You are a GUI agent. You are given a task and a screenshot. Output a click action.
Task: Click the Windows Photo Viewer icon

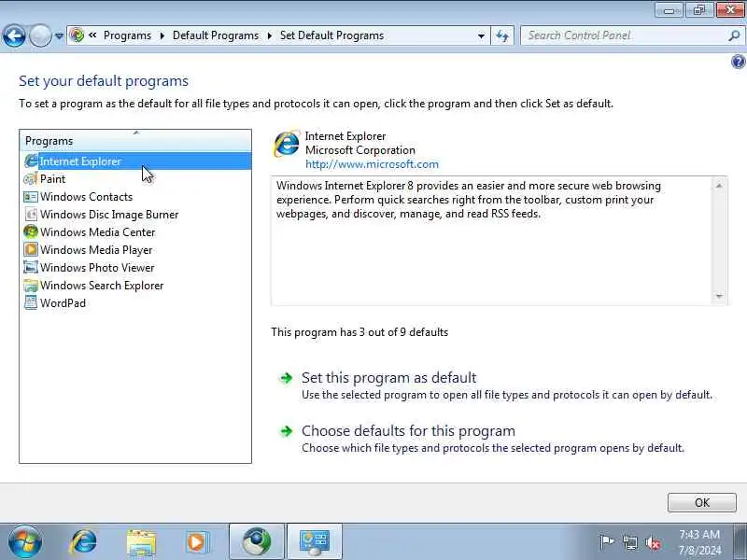pos(31,267)
